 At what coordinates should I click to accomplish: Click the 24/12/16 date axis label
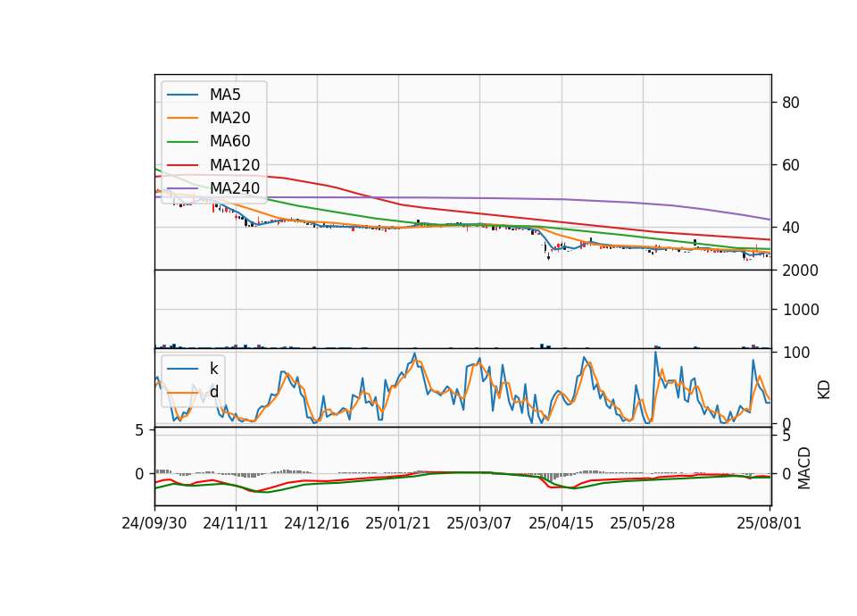(x=316, y=523)
